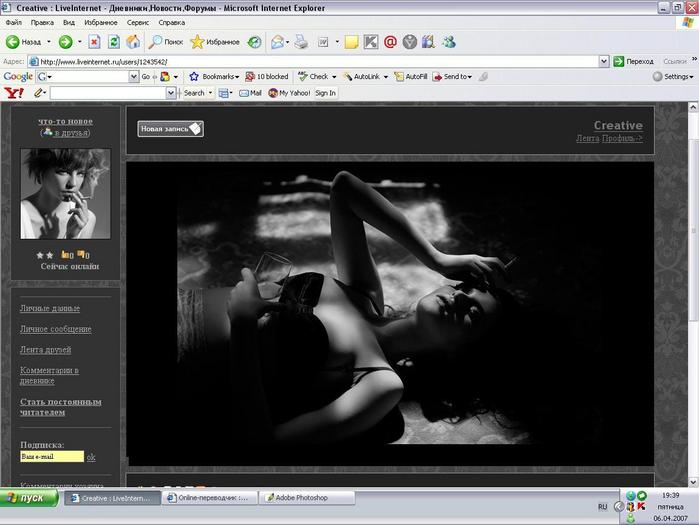Image resolution: width=699 pixels, height=525 pixels.
Task: Open the My Yahoo! toolbar button
Action: (289, 93)
